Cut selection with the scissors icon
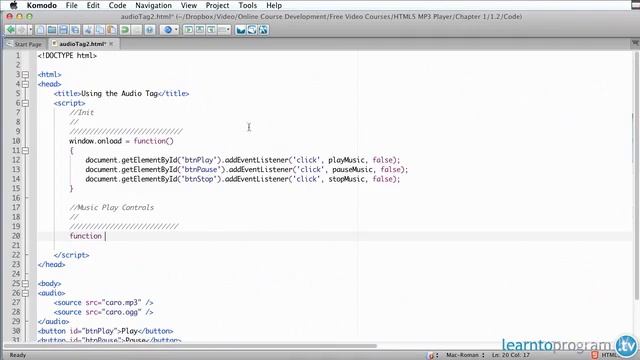Viewport: 640px width, 360px height. click(88, 30)
